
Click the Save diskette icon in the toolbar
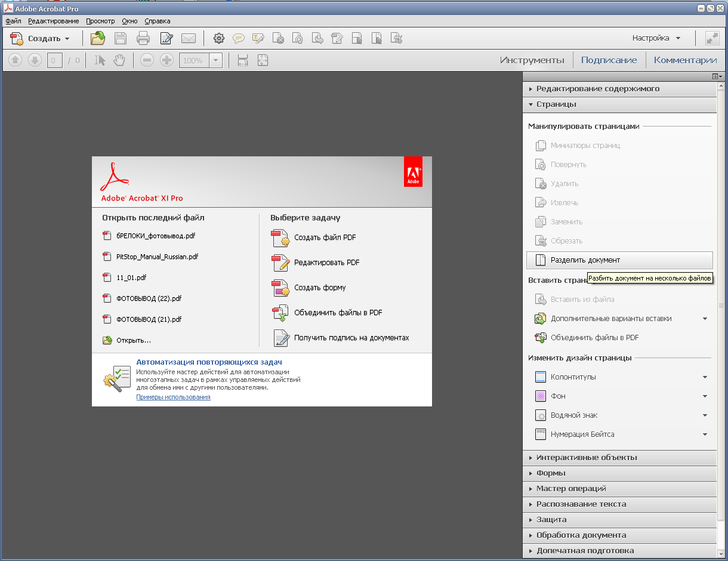121,38
